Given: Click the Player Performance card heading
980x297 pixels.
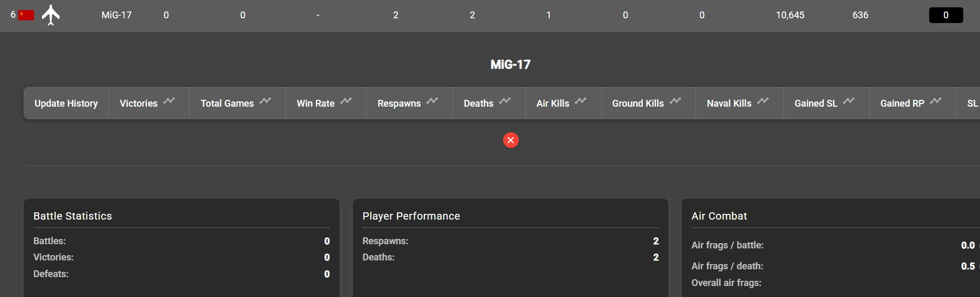Looking at the screenshot, I should (x=411, y=216).
